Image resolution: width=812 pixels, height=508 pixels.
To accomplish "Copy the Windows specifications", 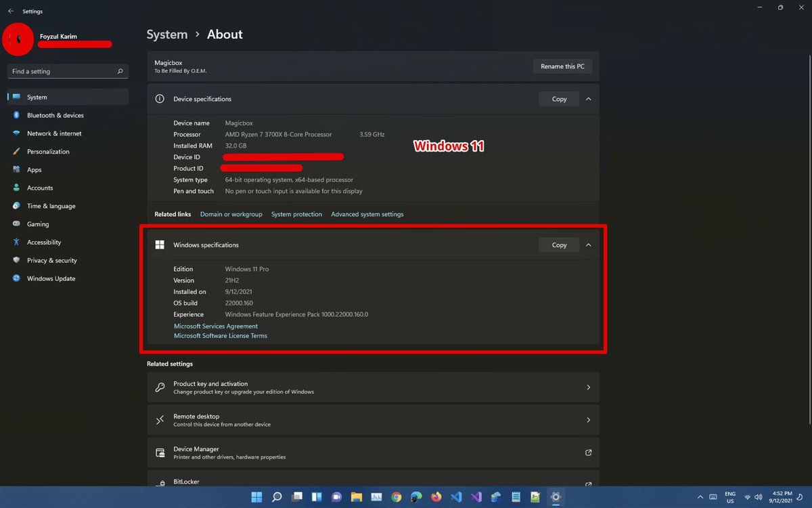I will pos(559,245).
